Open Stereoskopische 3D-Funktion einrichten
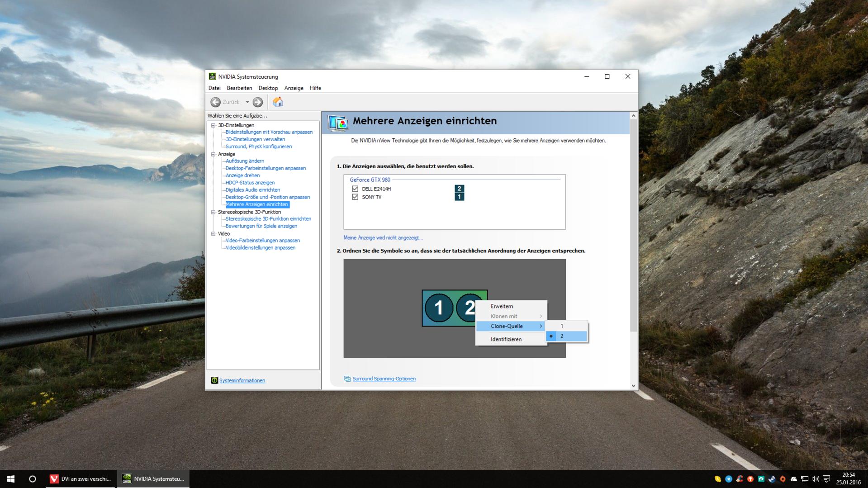The image size is (868, 488). 268,219
